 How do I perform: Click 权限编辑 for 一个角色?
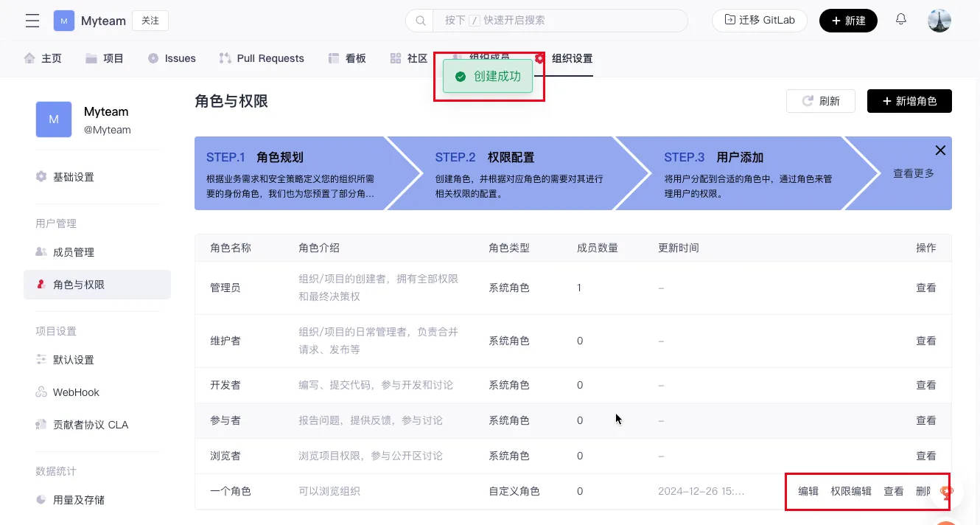tap(851, 491)
